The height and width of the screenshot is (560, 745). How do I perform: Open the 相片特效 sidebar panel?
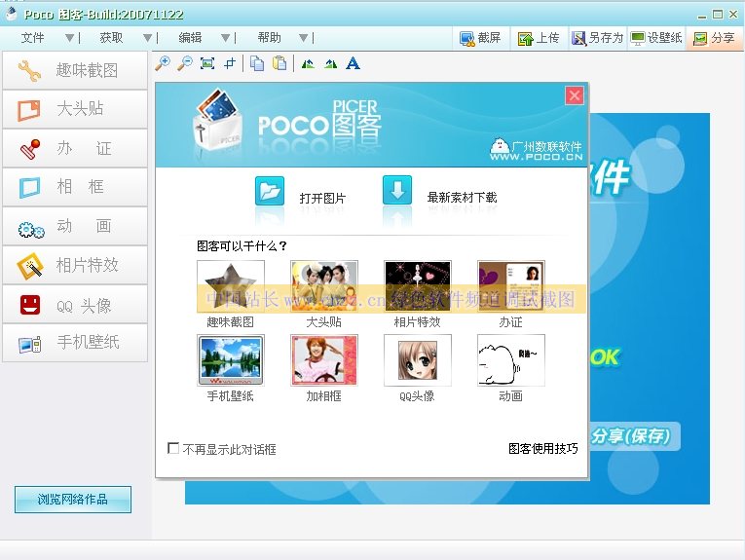(75, 266)
